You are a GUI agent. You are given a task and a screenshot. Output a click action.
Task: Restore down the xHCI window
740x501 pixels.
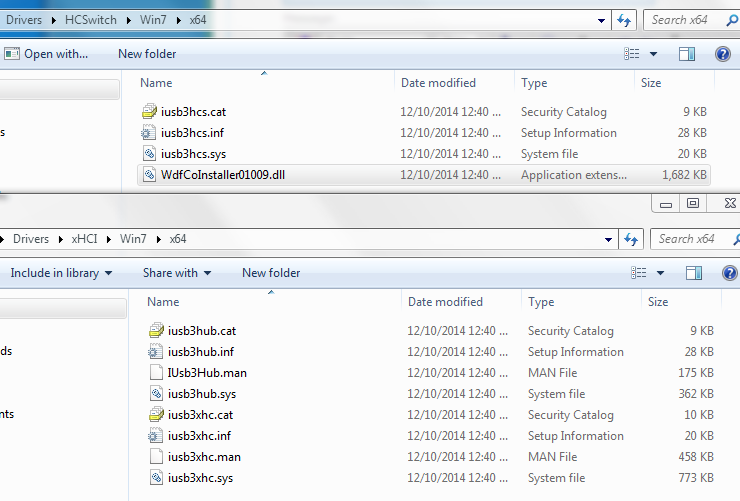(693, 203)
